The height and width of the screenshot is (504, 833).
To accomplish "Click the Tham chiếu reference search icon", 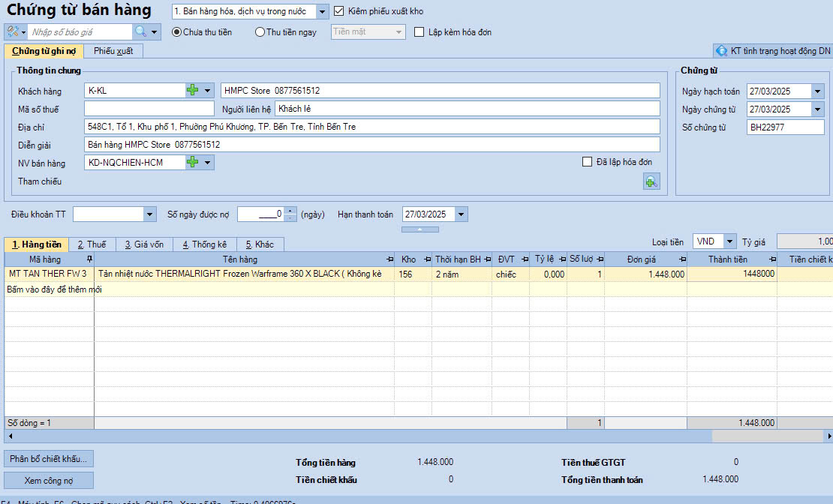I will pos(651,181).
